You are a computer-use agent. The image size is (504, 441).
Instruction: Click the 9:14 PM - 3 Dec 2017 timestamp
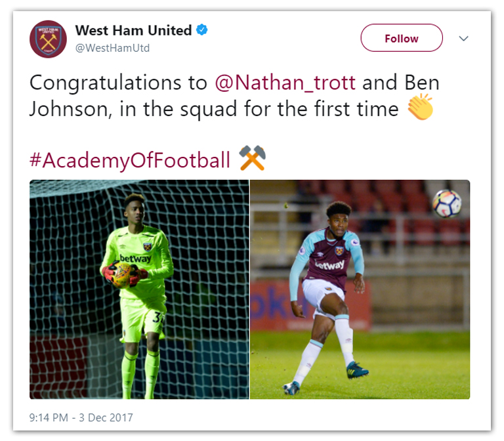(81, 417)
